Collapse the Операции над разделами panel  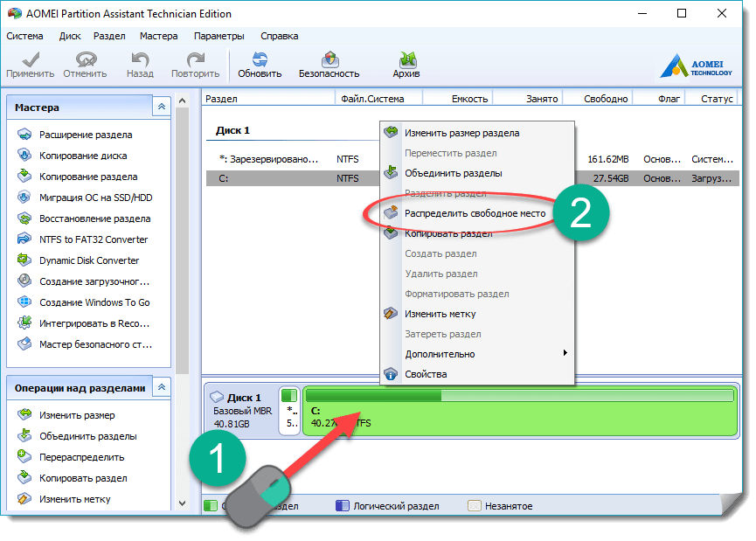162,387
